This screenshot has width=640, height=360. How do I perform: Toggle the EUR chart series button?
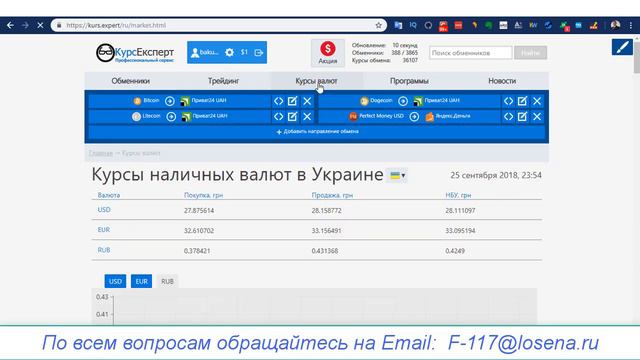pos(141,281)
